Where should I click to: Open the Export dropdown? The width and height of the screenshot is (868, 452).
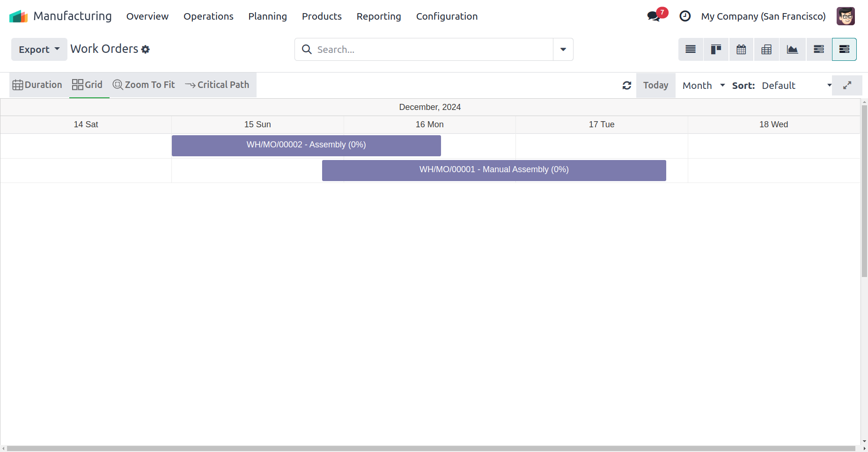click(39, 50)
